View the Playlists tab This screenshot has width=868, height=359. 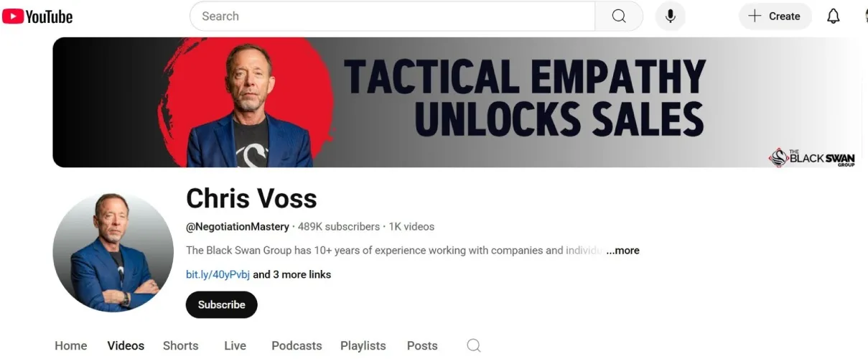coord(363,345)
